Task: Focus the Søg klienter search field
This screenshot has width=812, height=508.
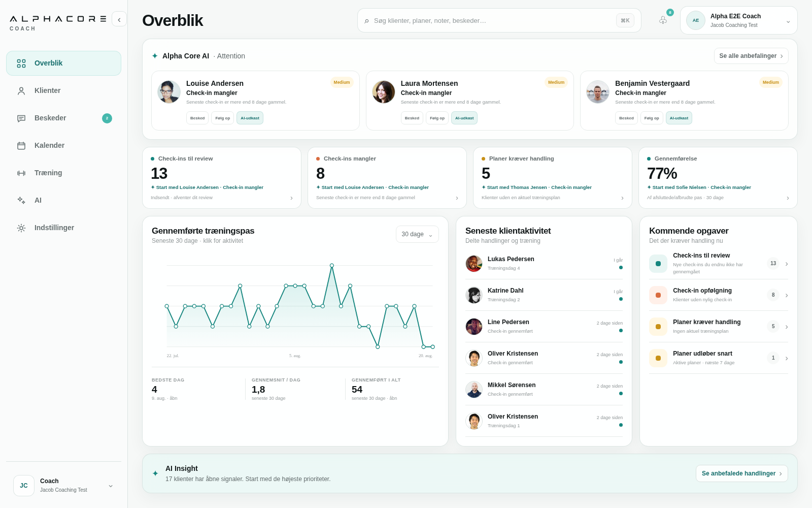Action: click(x=499, y=20)
